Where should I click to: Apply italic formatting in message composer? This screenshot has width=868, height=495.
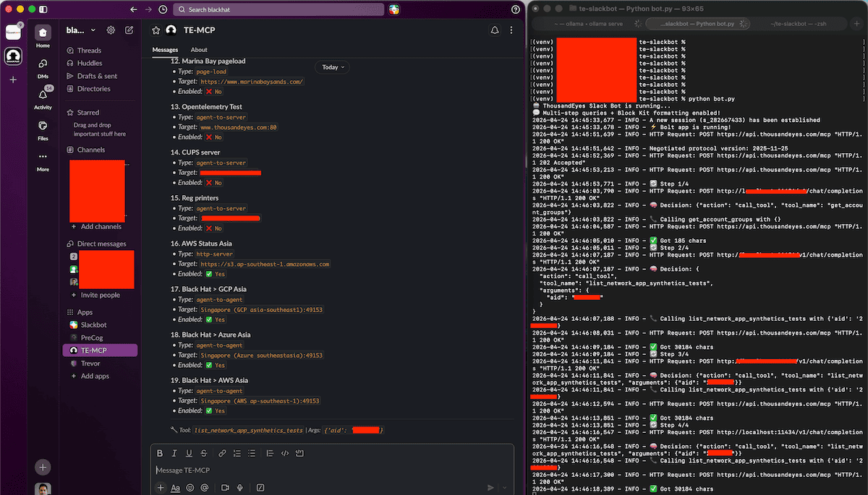tap(174, 453)
